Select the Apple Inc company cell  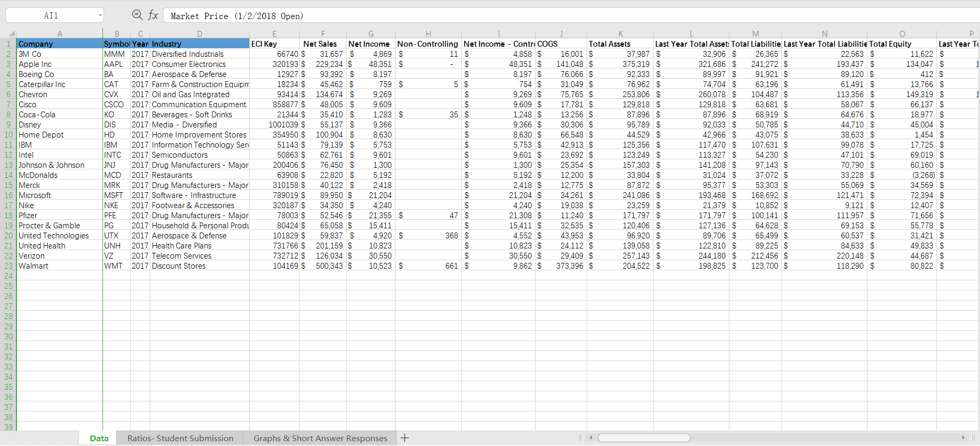coord(59,64)
